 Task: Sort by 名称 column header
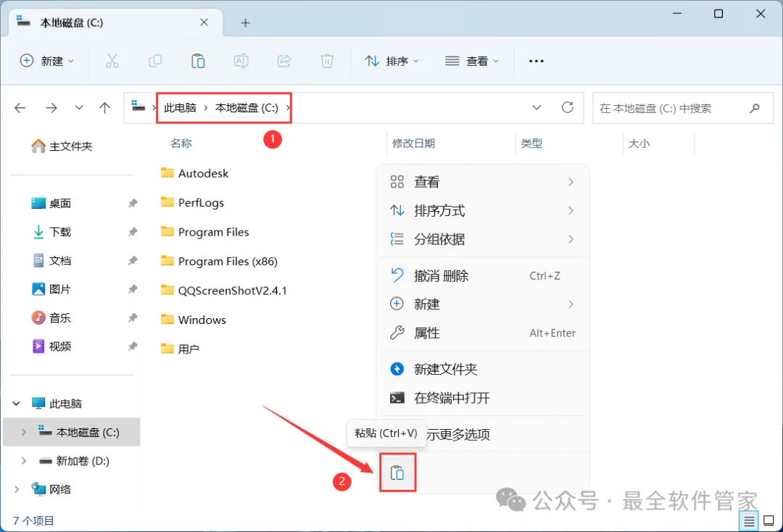pyautogui.click(x=181, y=144)
